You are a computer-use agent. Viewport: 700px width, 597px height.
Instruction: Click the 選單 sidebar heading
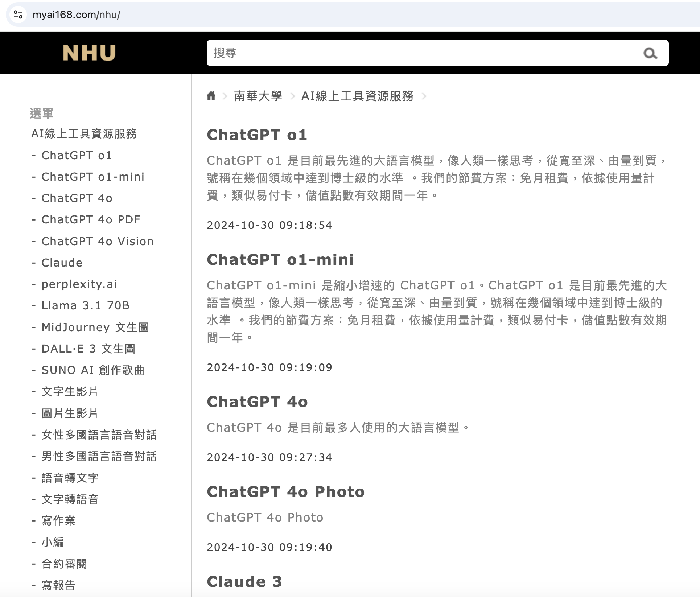tap(42, 113)
